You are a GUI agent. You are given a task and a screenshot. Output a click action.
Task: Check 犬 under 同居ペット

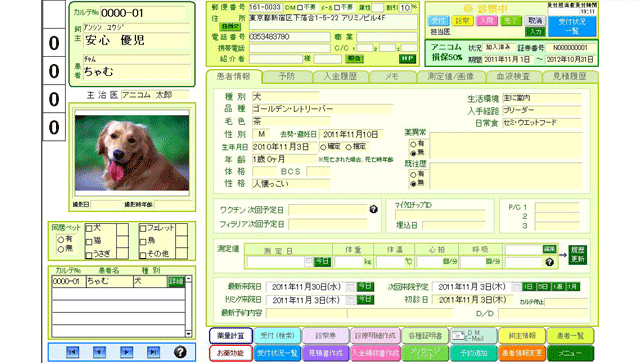click(89, 229)
